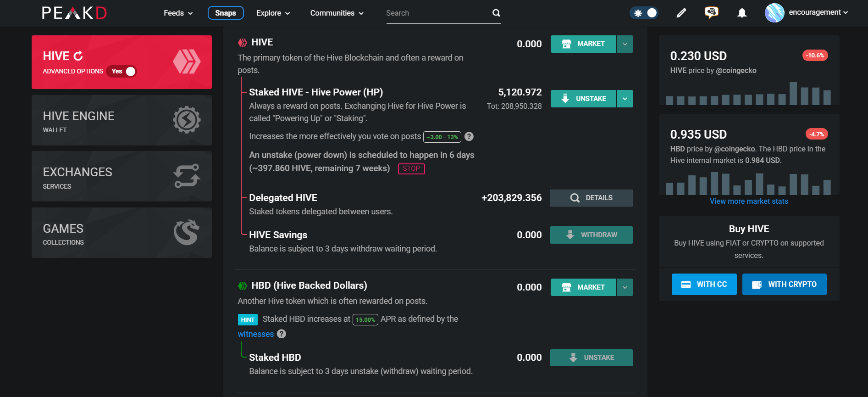Click the Staked HBD heading
Image resolution: width=868 pixels, height=397 pixels.
coord(275,358)
